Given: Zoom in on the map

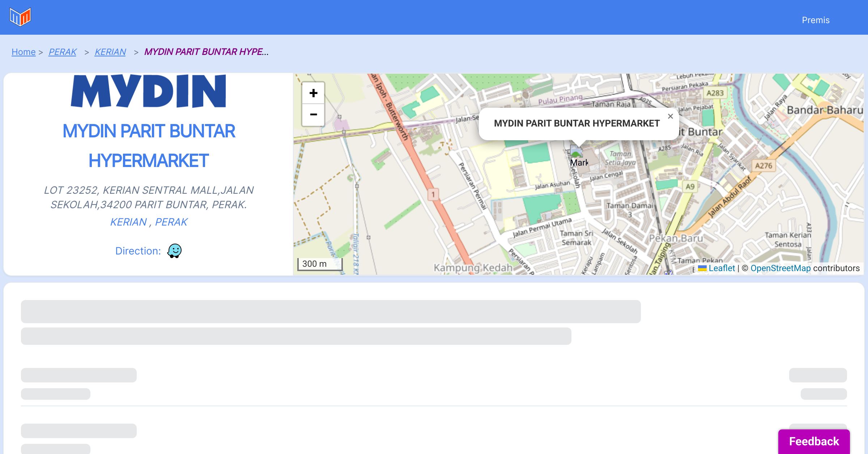Looking at the screenshot, I should (x=313, y=93).
